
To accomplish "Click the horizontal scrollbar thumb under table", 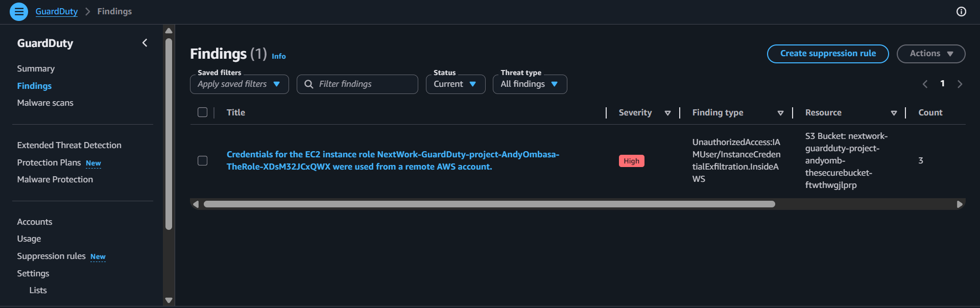I will coord(489,204).
